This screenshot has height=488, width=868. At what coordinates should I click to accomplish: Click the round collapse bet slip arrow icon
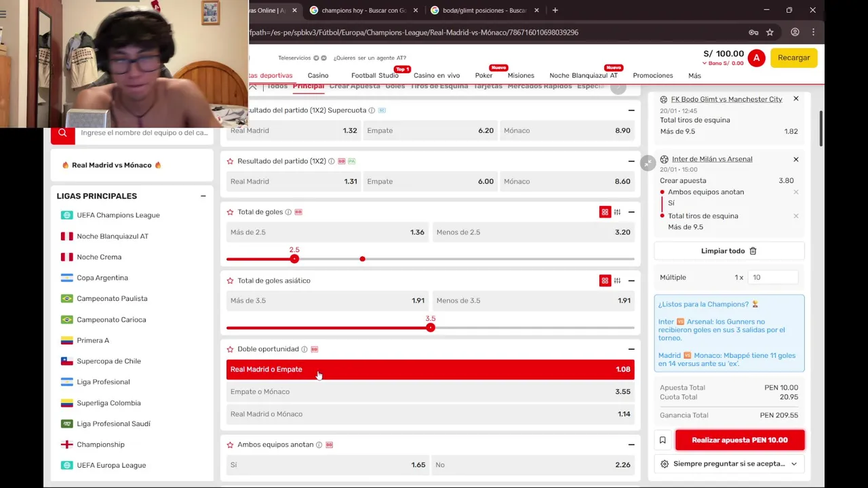coord(648,163)
